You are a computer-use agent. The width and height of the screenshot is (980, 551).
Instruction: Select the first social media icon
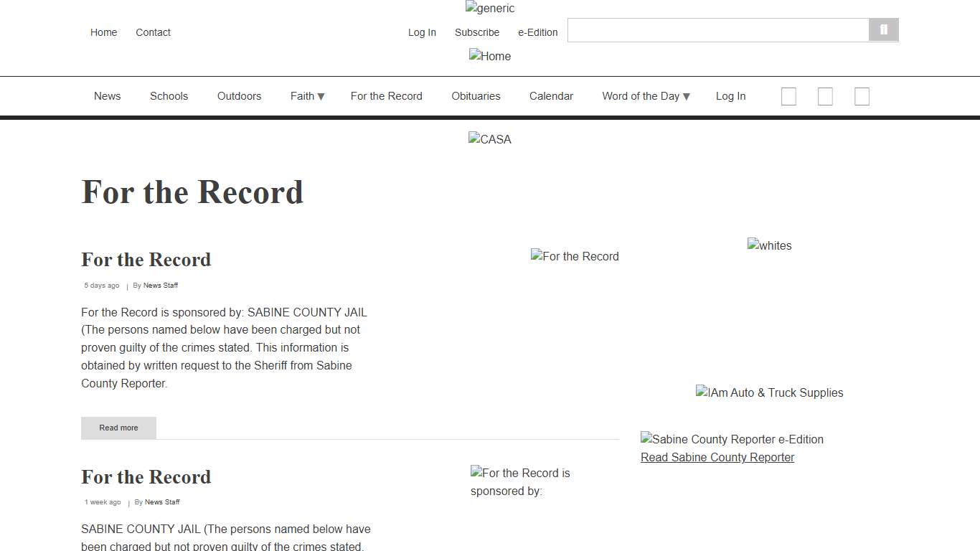[788, 96]
